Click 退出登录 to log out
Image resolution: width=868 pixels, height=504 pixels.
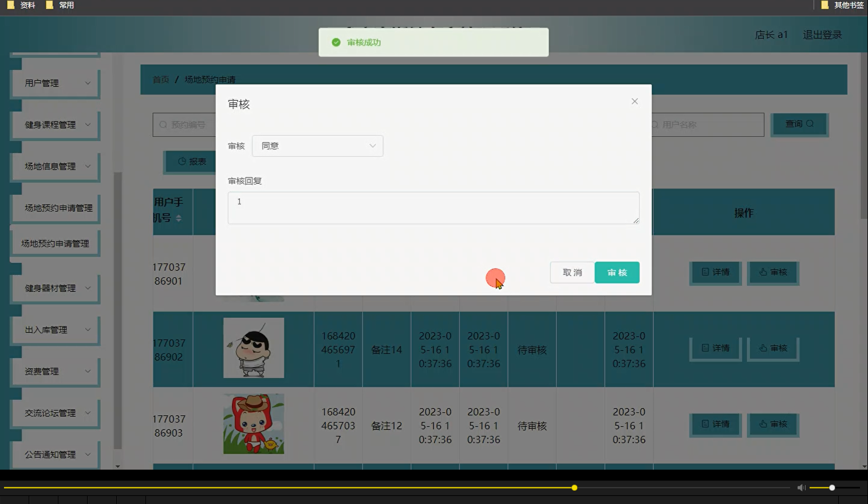point(822,34)
